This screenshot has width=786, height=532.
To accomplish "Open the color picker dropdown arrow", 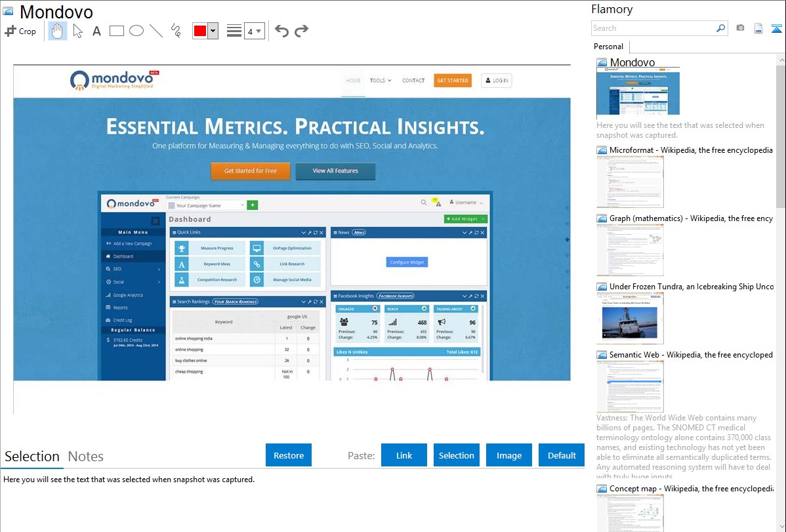I will point(213,31).
